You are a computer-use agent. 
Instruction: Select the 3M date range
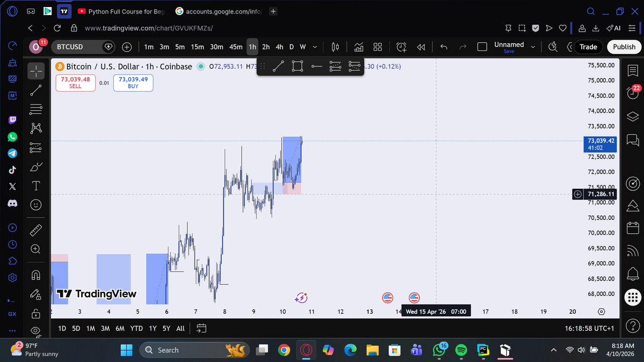coord(105,328)
